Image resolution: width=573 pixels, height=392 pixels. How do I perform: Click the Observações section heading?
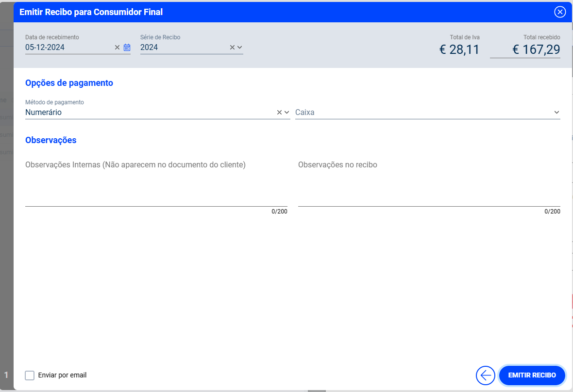(x=51, y=140)
